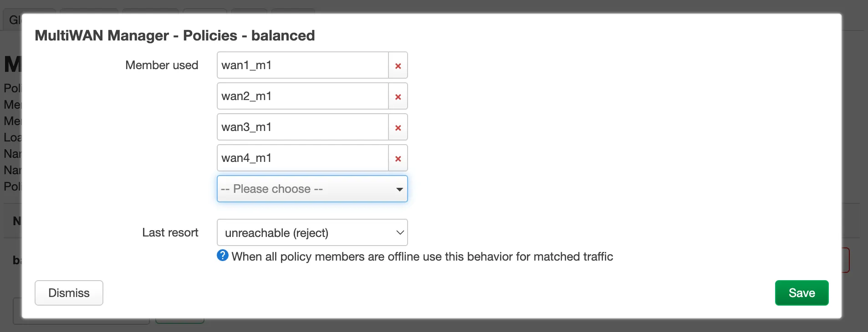Screen dimensions: 868x332
Task: Save the balanced policy settings
Action: [802, 293]
